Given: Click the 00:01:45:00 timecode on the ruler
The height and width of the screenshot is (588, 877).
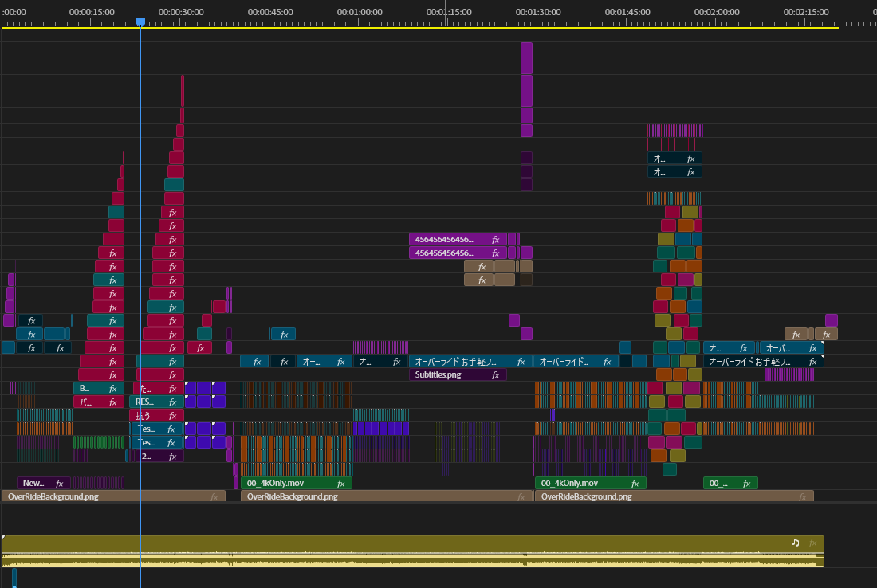Looking at the screenshot, I should (627, 12).
